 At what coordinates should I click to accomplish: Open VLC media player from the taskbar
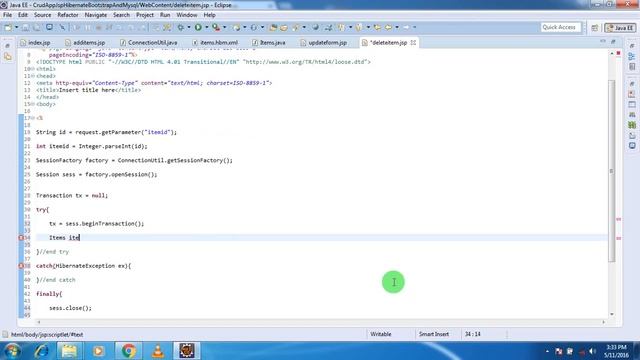point(158,351)
